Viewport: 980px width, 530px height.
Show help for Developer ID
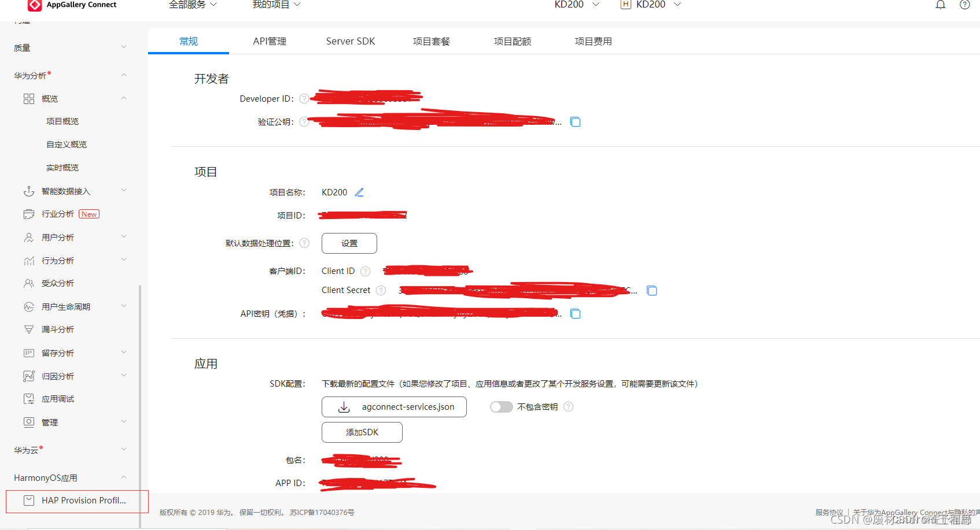(304, 99)
